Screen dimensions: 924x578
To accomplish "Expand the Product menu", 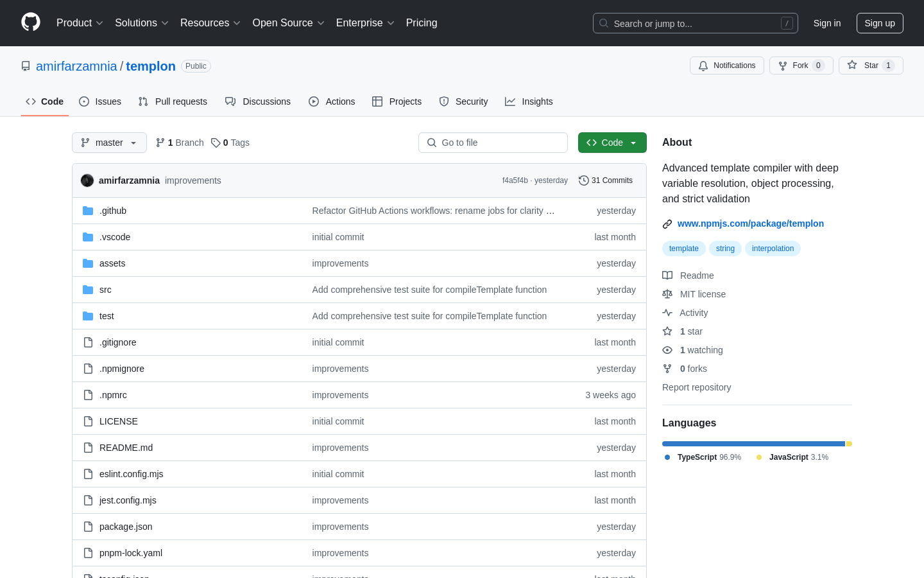I will (x=80, y=22).
